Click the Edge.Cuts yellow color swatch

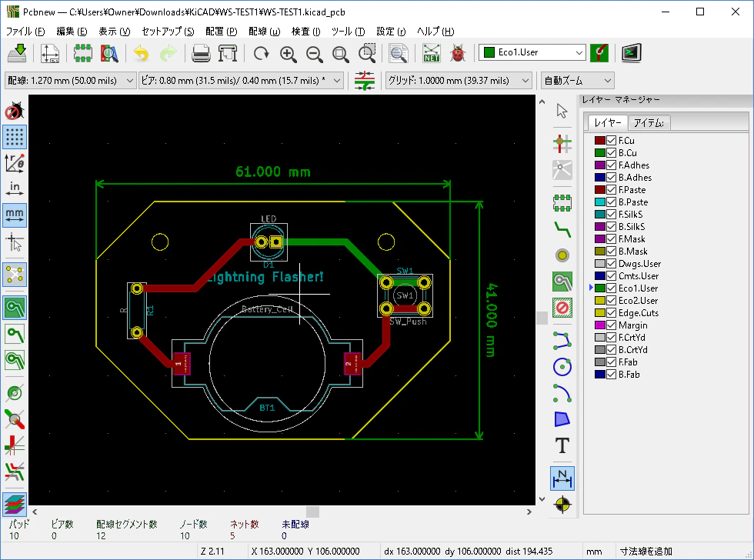coord(599,313)
